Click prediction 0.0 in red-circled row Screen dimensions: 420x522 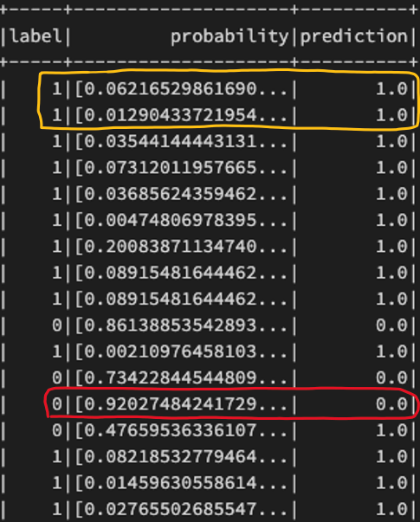(x=391, y=404)
